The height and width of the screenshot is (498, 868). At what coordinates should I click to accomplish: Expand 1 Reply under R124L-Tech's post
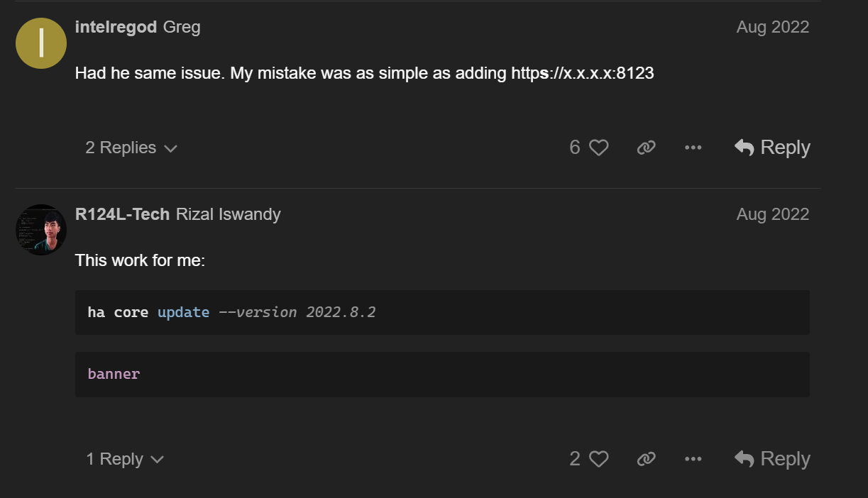(124, 459)
